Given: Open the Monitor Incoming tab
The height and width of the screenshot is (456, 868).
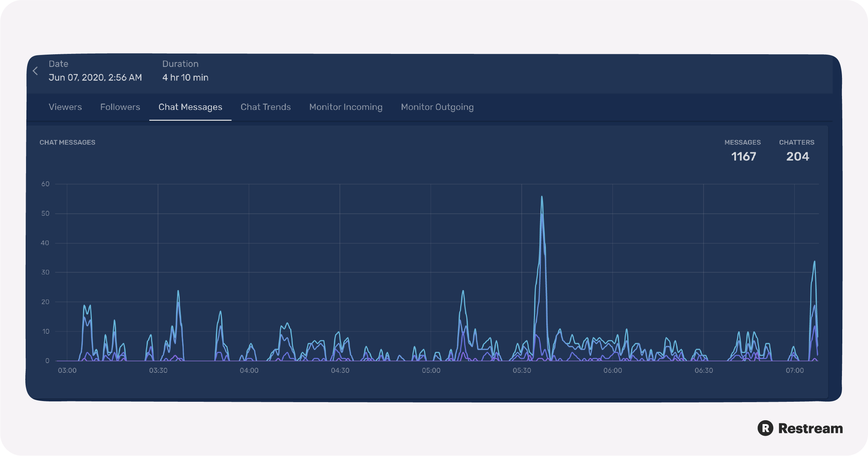Looking at the screenshot, I should point(346,107).
